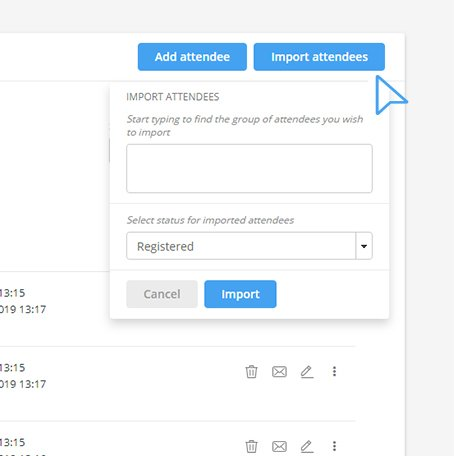Select the 019 13:17 timestamp in middle row
The image size is (454, 456).
[x=23, y=384]
